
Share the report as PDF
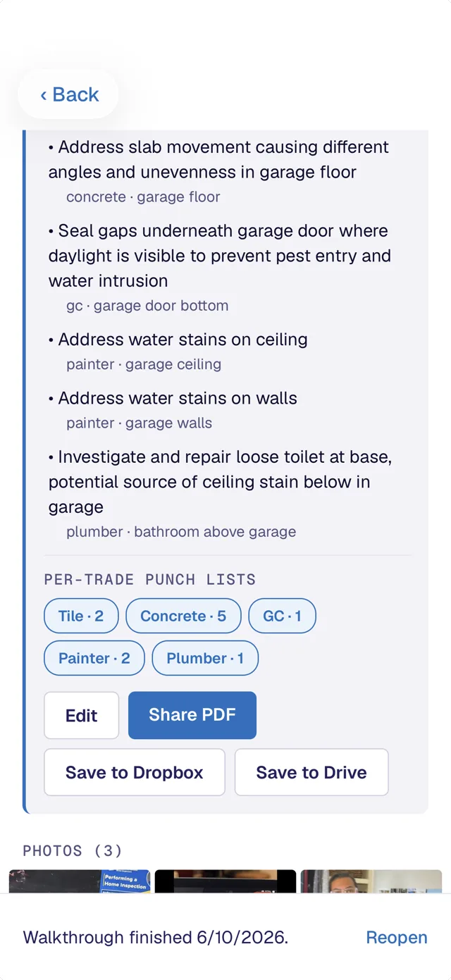pos(192,715)
